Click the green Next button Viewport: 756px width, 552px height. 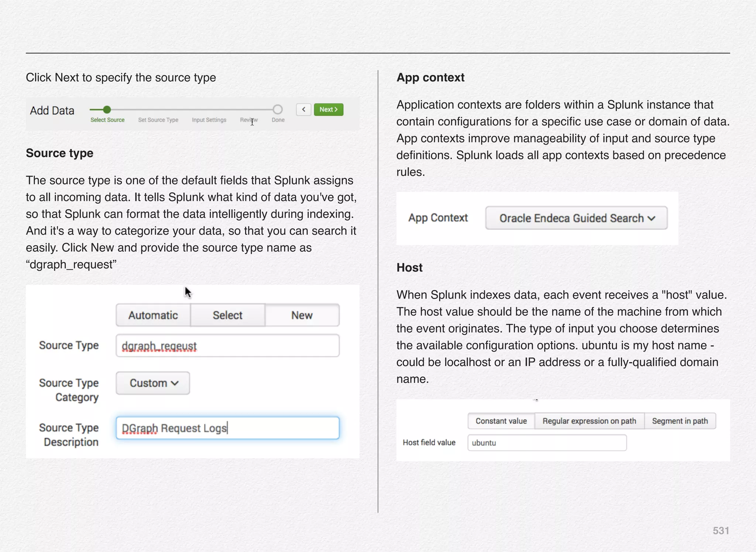pyautogui.click(x=329, y=110)
